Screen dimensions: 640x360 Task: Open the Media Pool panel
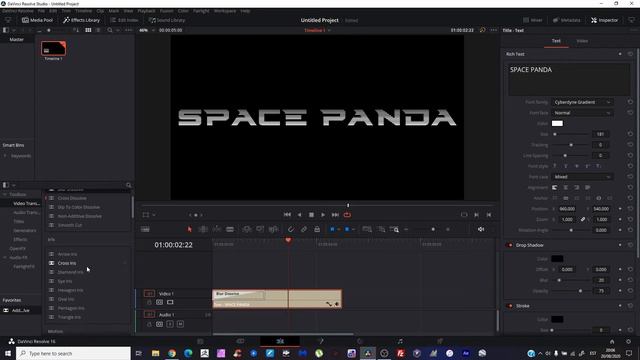[38, 20]
